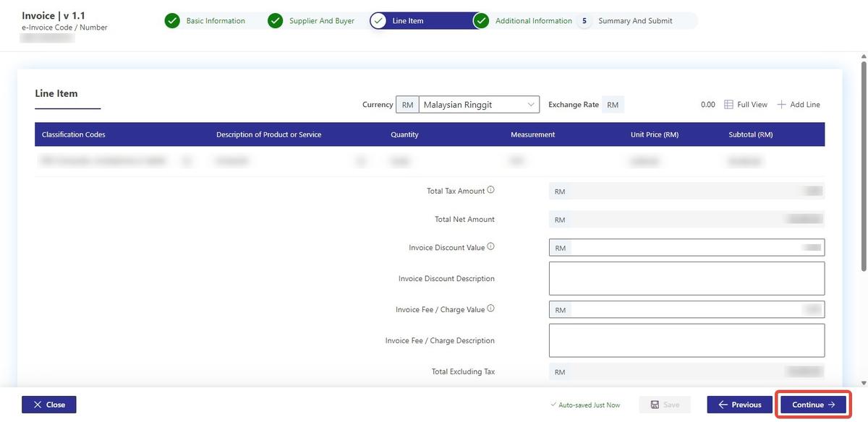This screenshot has width=868, height=422.
Task: Select the Line Item step
Action: (408, 21)
